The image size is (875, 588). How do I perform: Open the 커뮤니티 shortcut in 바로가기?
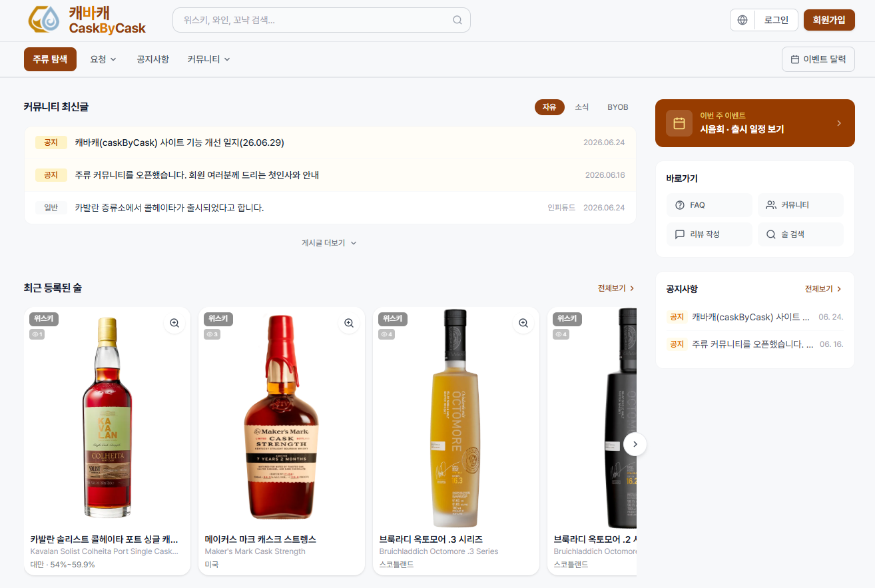coord(800,205)
